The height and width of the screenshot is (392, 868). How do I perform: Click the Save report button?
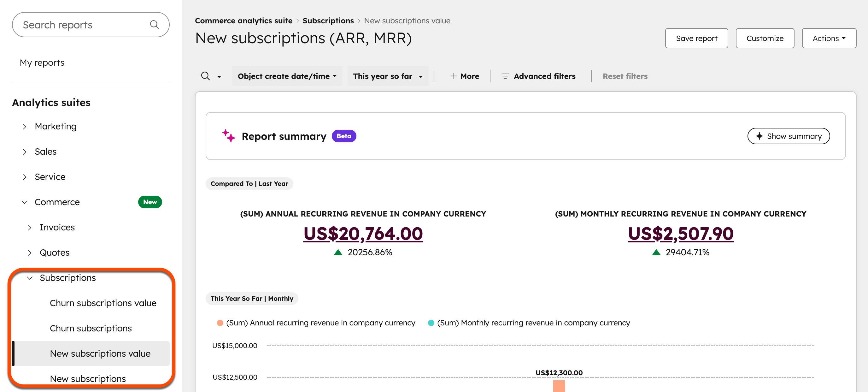coord(696,38)
